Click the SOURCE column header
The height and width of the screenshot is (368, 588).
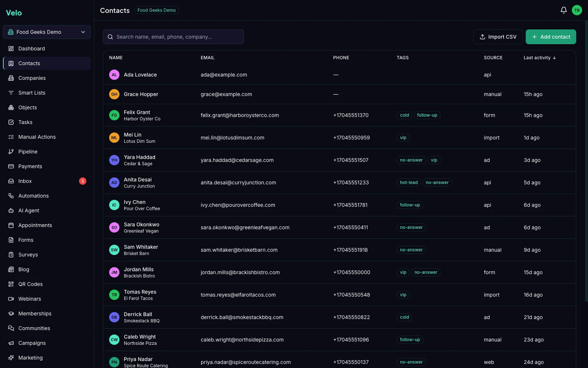(493, 58)
